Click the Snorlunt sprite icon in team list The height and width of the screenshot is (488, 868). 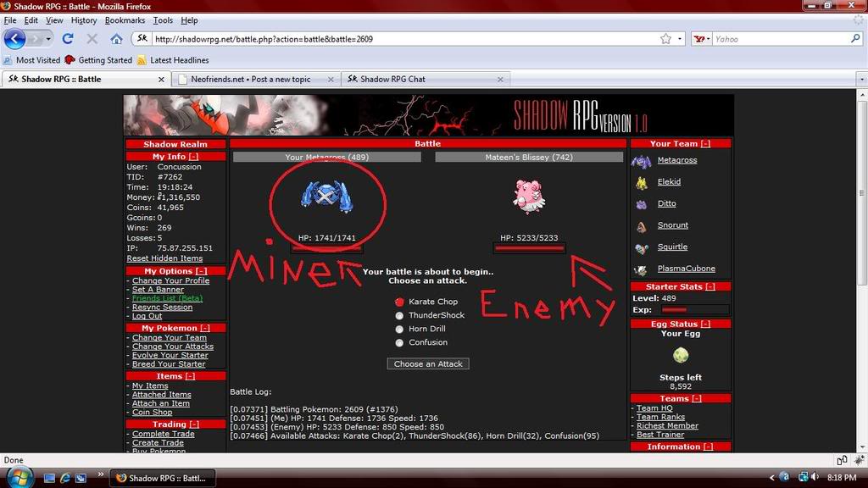[x=642, y=226]
